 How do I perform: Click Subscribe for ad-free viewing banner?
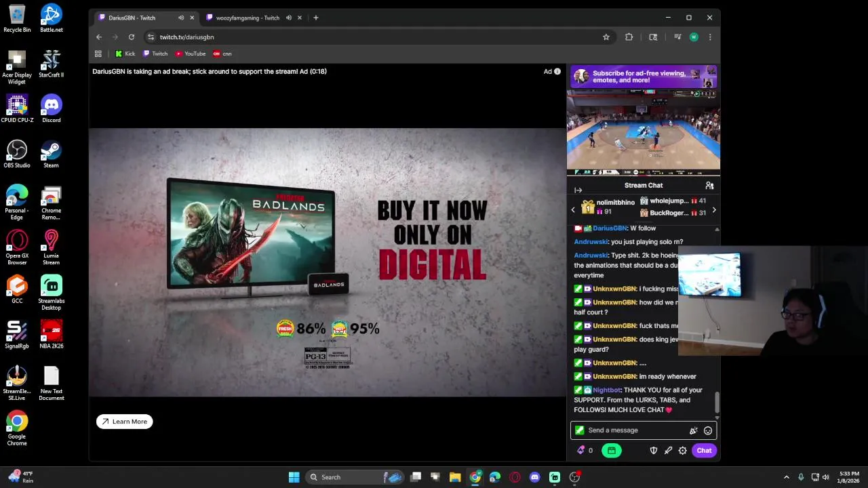[644, 77]
